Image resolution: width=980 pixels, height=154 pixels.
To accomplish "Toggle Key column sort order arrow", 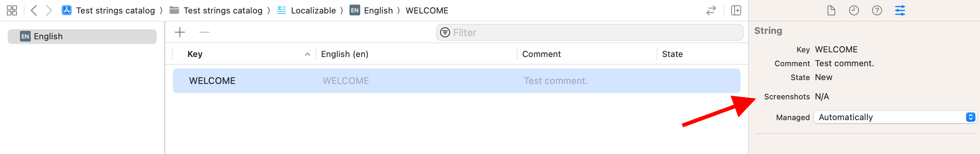I will click(307, 54).
